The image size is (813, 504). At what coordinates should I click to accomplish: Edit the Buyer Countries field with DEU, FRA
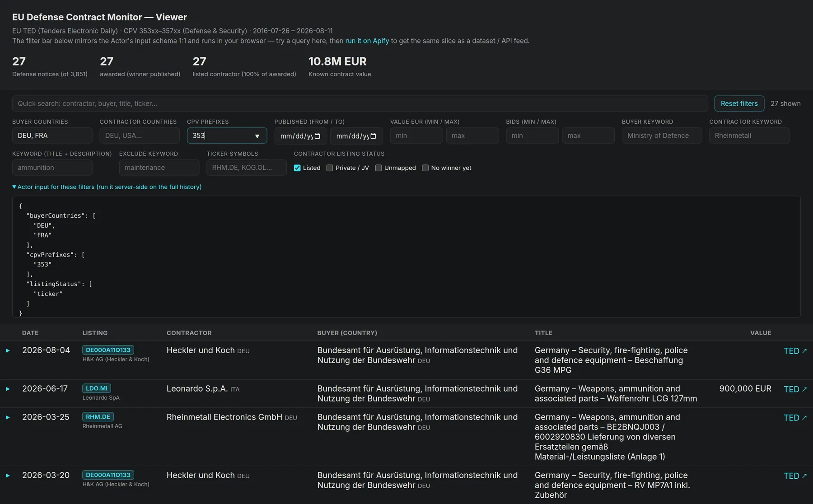52,135
